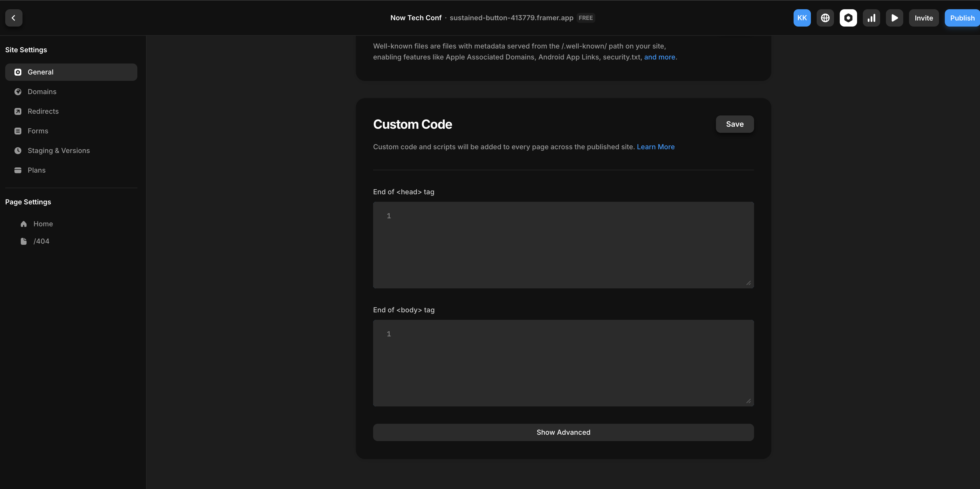Viewport: 980px width, 489px height.
Task: Click the FREE plan badge
Action: coord(586,18)
